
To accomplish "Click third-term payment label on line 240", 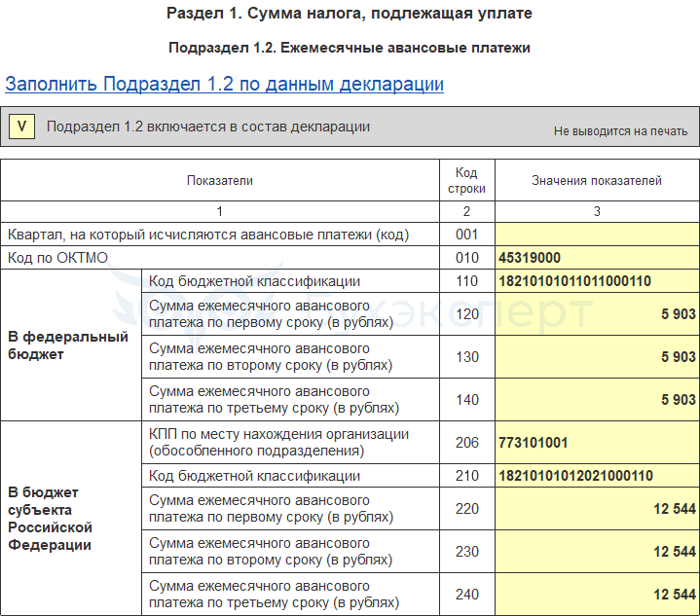I will 274,595.
